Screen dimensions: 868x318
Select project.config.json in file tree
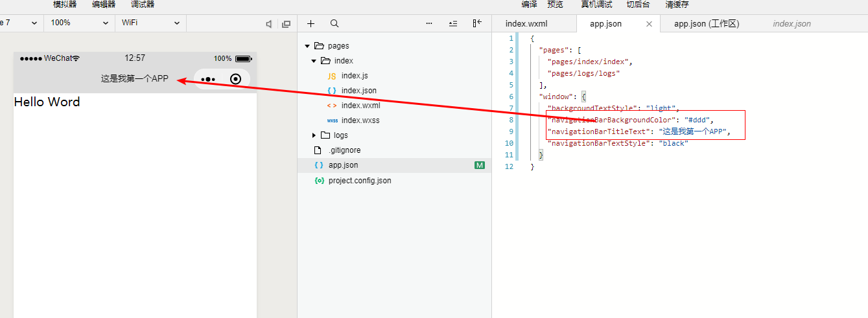(x=359, y=181)
